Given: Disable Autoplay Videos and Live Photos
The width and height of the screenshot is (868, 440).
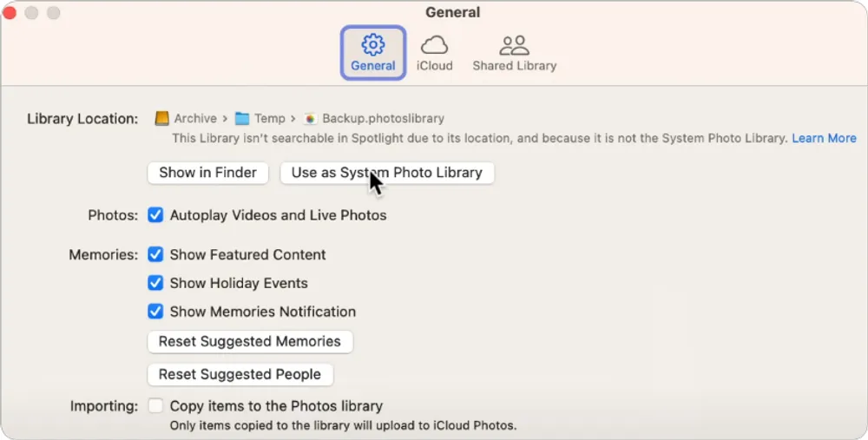Looking at the screenshot, I should coord(155,215).
